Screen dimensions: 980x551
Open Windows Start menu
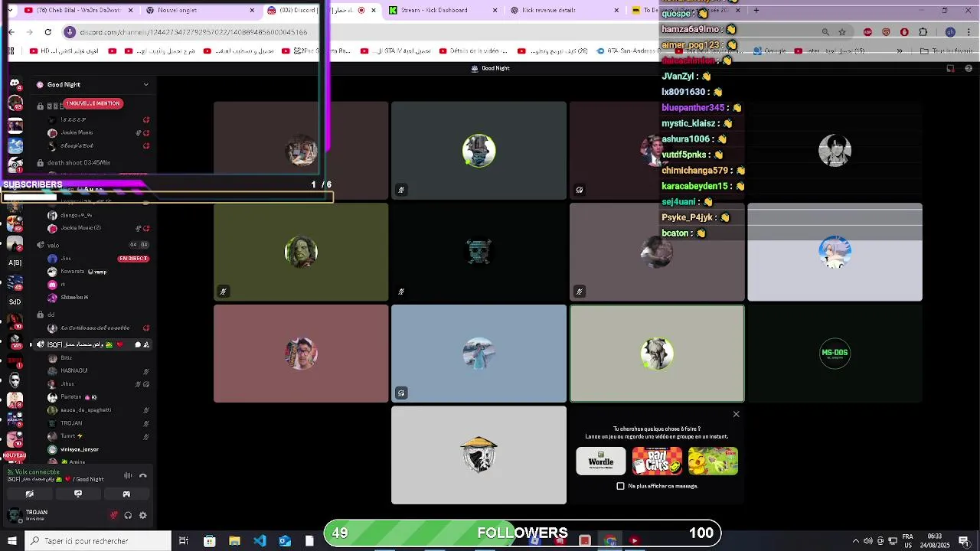(x=11, y=541)
